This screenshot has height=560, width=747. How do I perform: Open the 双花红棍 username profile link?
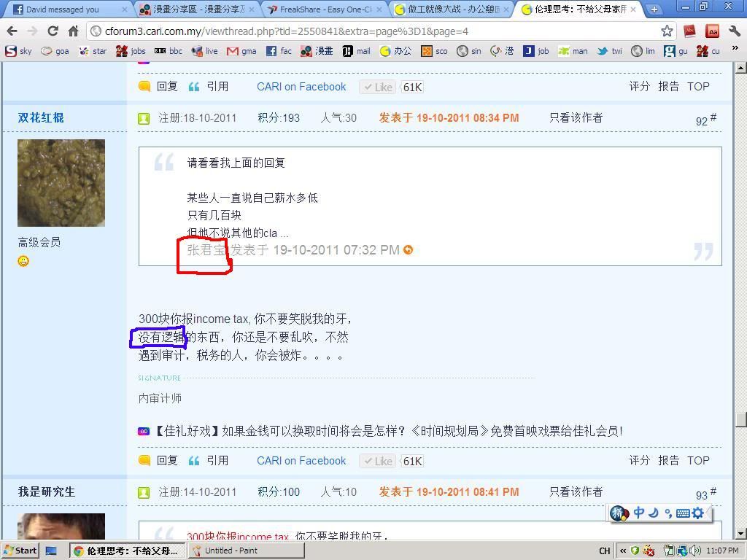click(x=41, y=117)
